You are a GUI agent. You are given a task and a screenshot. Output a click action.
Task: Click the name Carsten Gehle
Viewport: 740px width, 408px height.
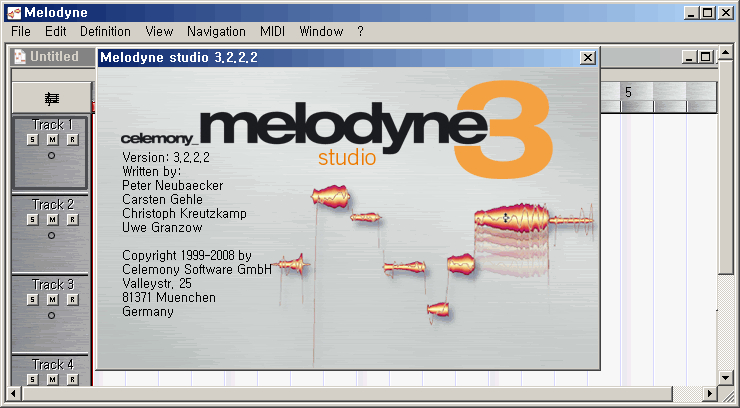pyautogui.click(x=162, y=200)
